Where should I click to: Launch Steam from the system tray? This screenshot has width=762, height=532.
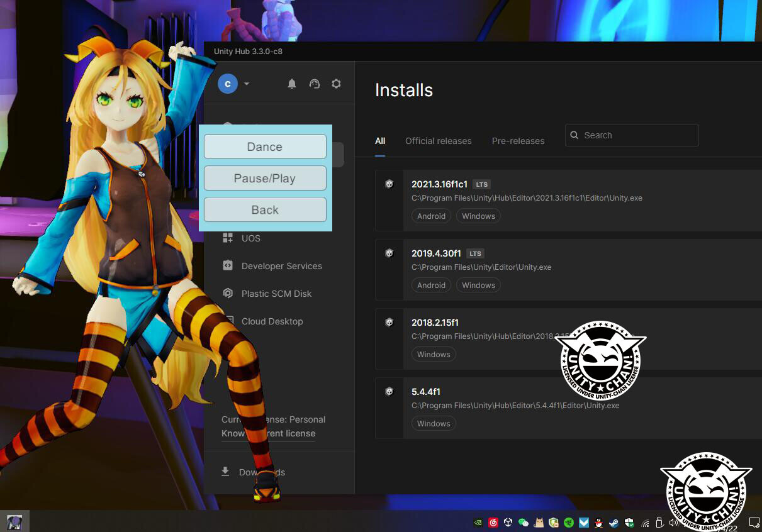click(x=614, y=522)
